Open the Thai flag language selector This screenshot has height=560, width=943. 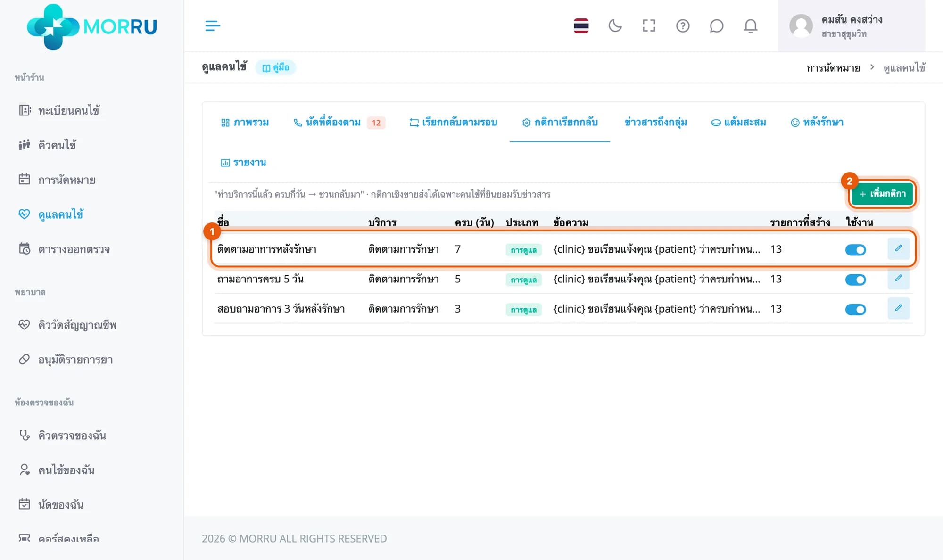581,25
